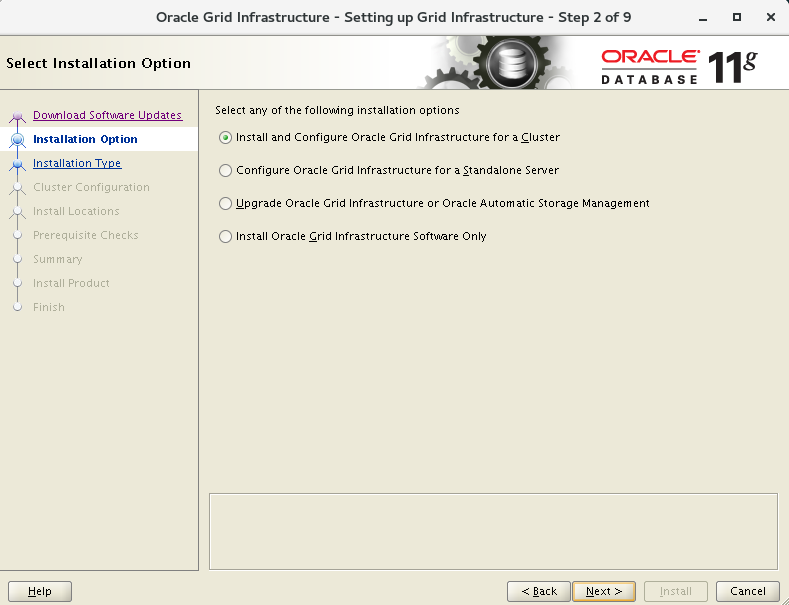Click the Install Locations step marker icon

[x=18, y=211]
